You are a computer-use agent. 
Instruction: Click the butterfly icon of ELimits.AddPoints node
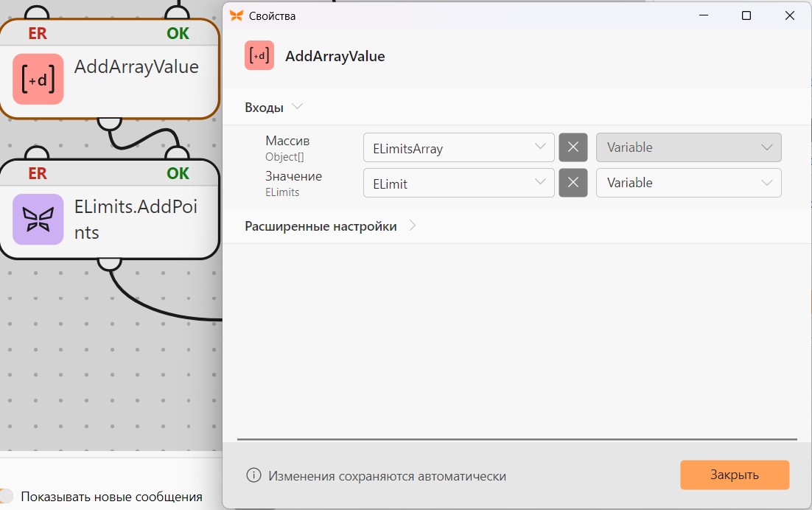click(38, 219)
